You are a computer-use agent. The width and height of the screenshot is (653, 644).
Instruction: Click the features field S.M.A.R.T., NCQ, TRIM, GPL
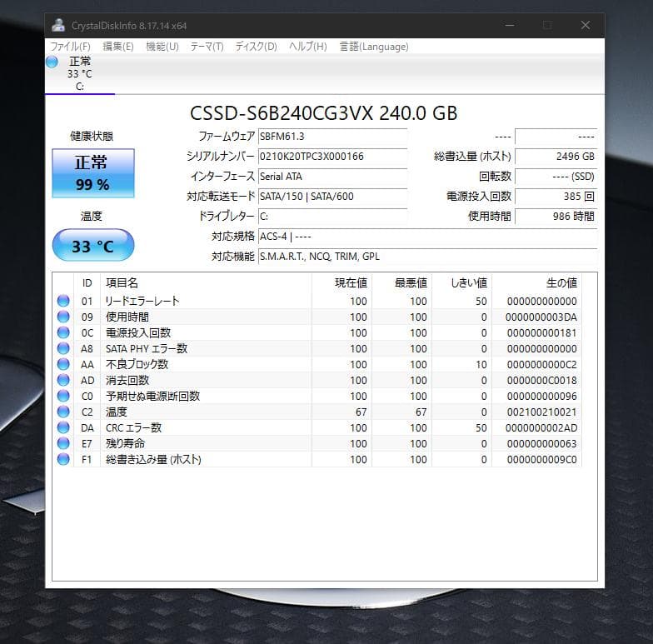point(428,257)
